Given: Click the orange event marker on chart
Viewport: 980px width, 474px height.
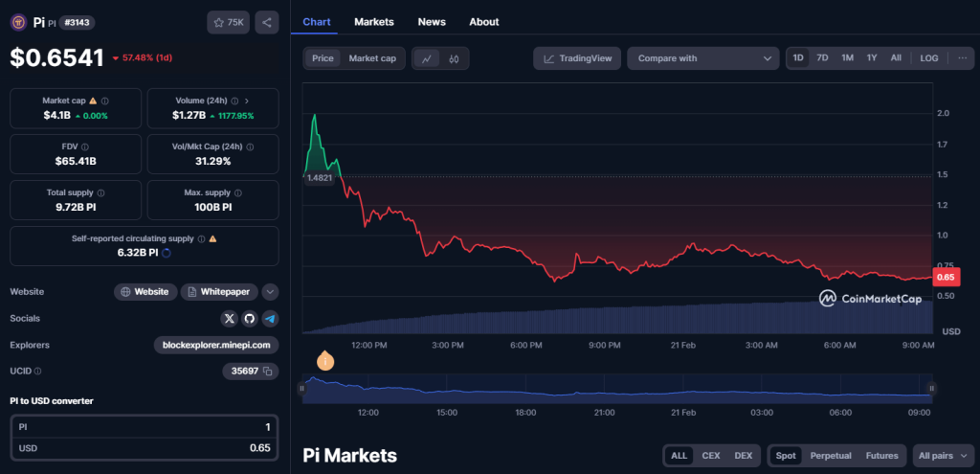Looking at the screenshot, I should pyautogui.click(x=325, y=361).
